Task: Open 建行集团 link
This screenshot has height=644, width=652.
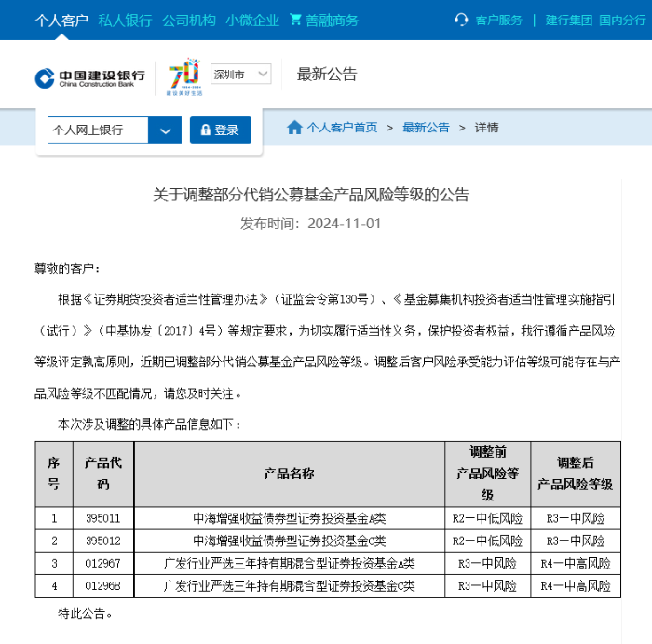Action: tap(569, 20)
